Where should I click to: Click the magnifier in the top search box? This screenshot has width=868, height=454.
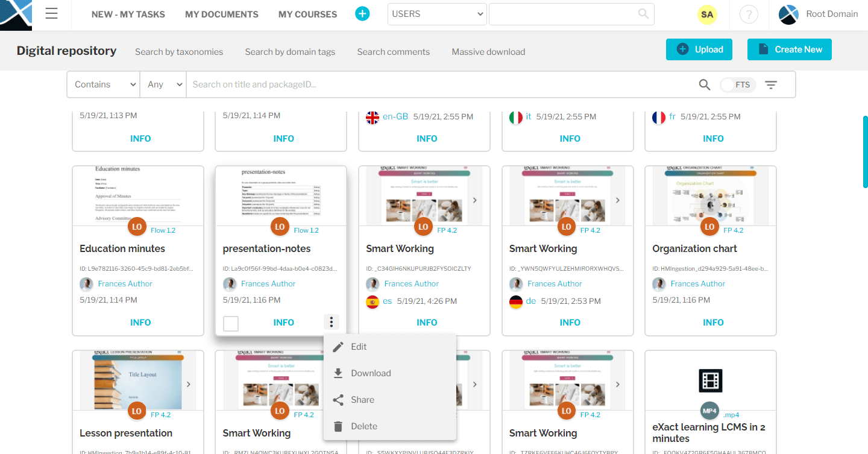(x=643, y=14)
